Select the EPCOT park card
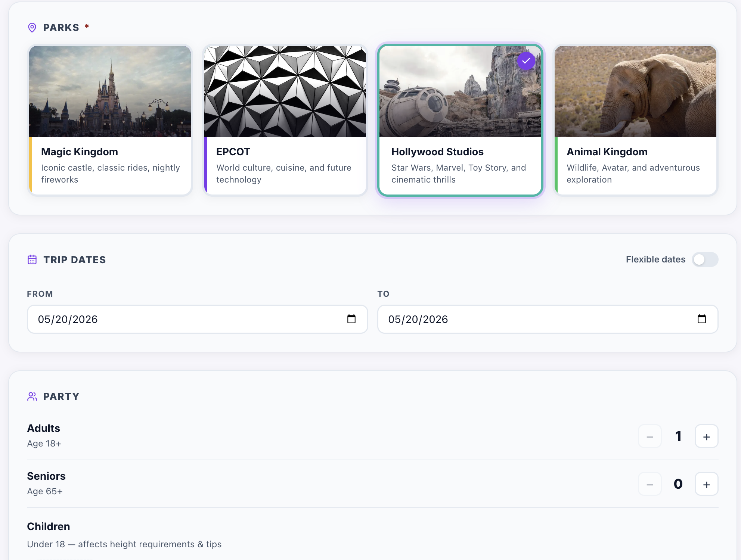 [x=285, y=120]
